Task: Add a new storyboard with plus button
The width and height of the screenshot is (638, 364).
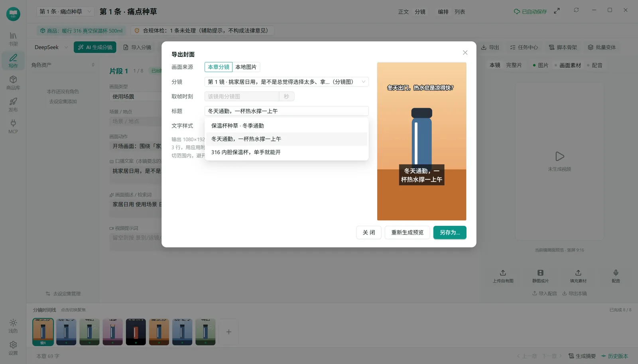Action: point(229,332)
